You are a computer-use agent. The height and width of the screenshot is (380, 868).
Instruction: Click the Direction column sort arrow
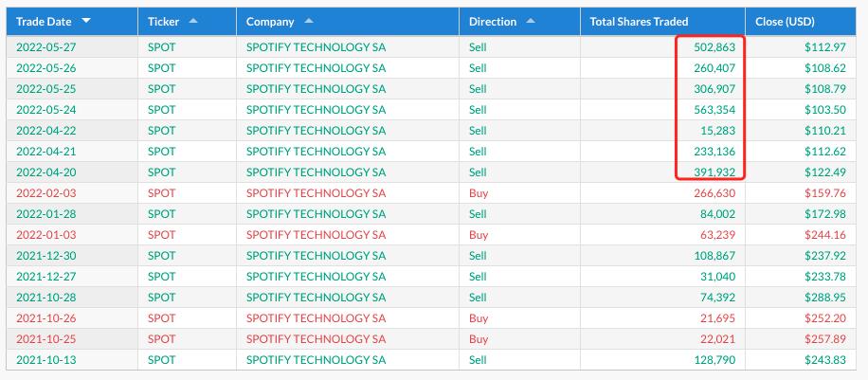pos(530,21)
